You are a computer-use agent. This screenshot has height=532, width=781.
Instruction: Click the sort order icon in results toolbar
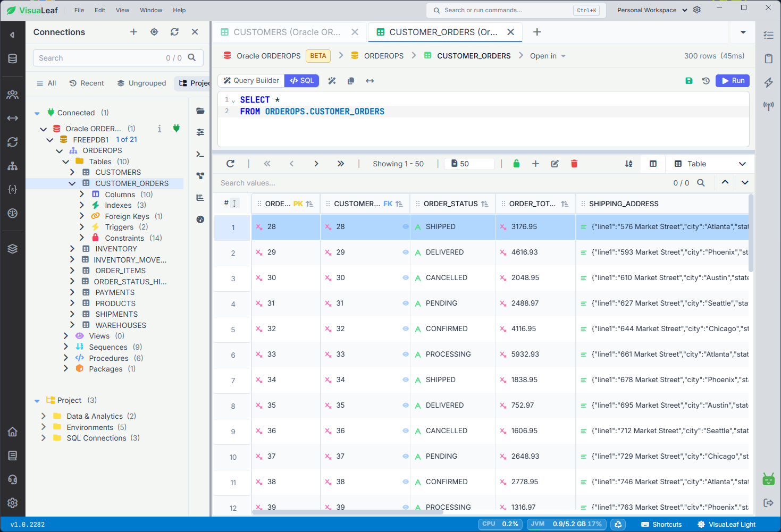629,164
